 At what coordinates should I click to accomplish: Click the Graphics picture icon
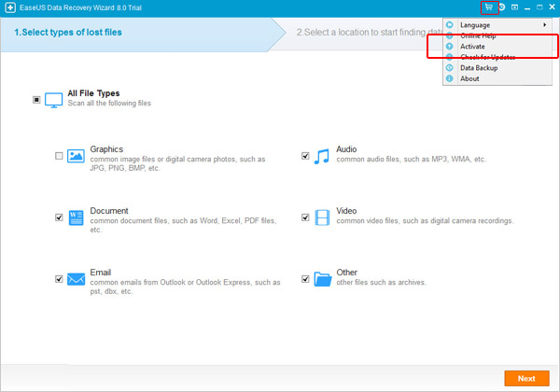pyautogui.click(x=76, y=156)
